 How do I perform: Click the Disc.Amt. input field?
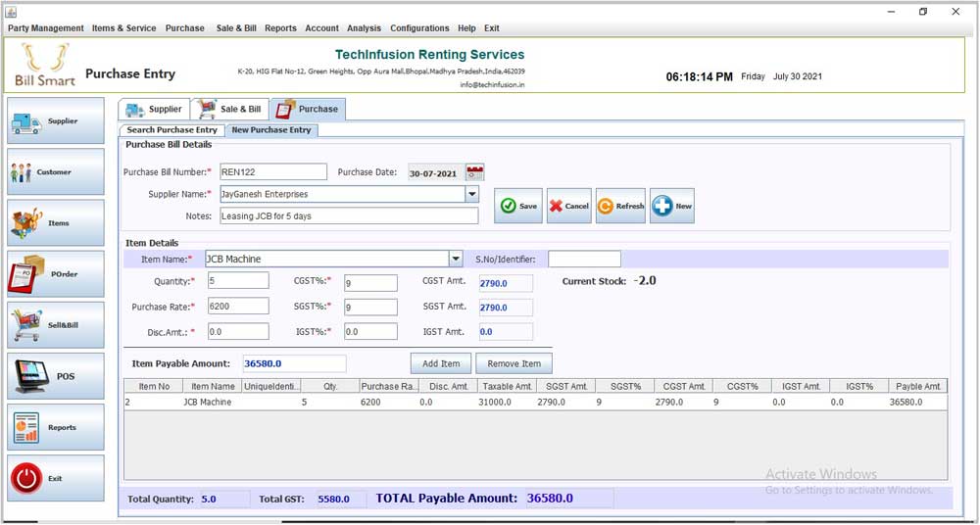[x=238, y=332]
